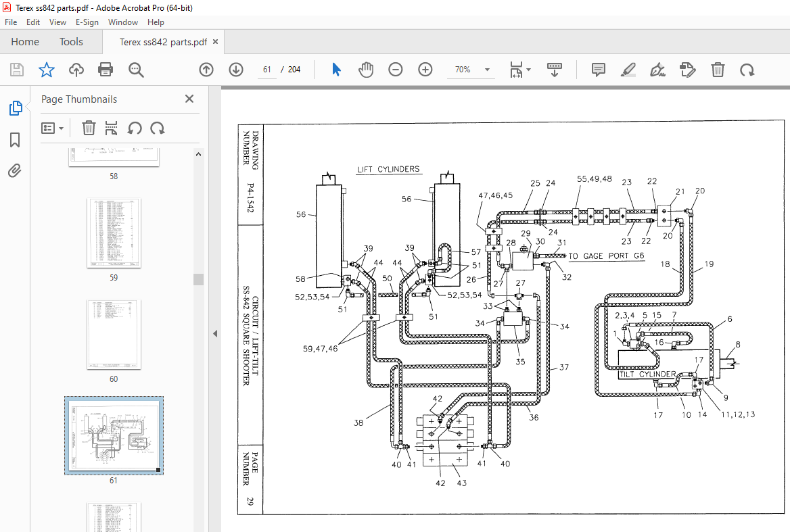Open the Attachments paperclip pane

tap(15, 171)
